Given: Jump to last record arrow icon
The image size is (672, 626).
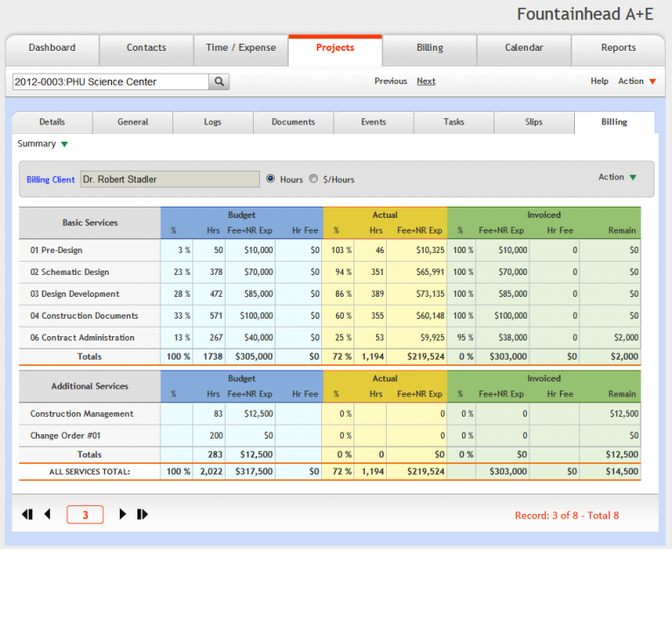Looking at the screenshot, I should pos(143,515).
